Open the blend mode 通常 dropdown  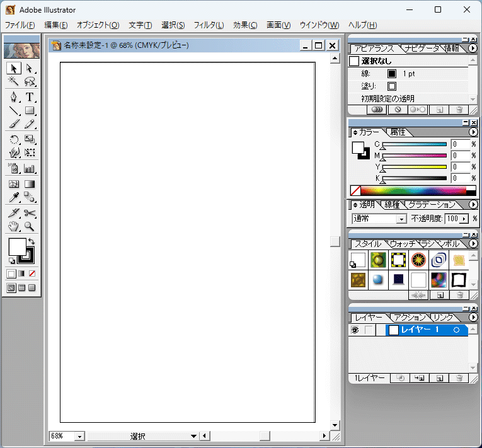click(401, 219)
